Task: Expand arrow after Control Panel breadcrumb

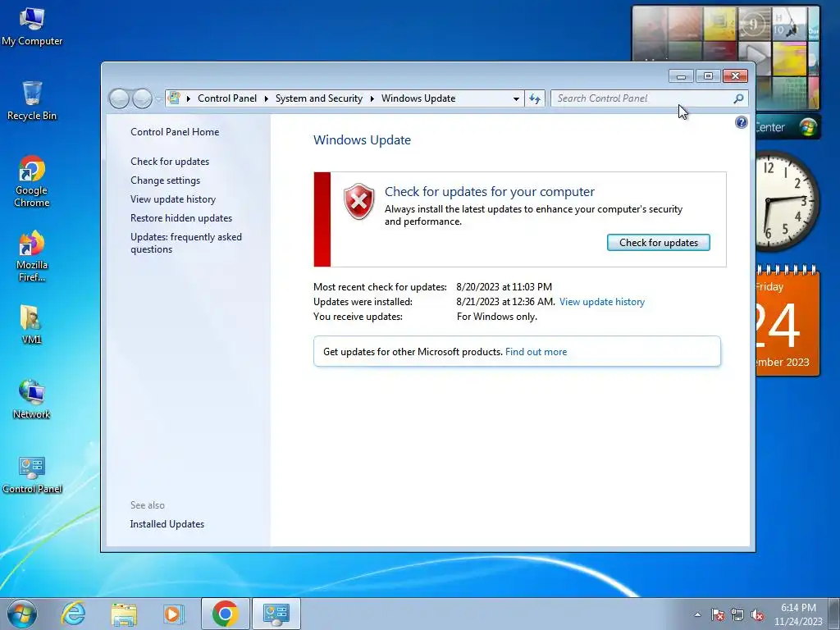Action: (x=267, y=98)
